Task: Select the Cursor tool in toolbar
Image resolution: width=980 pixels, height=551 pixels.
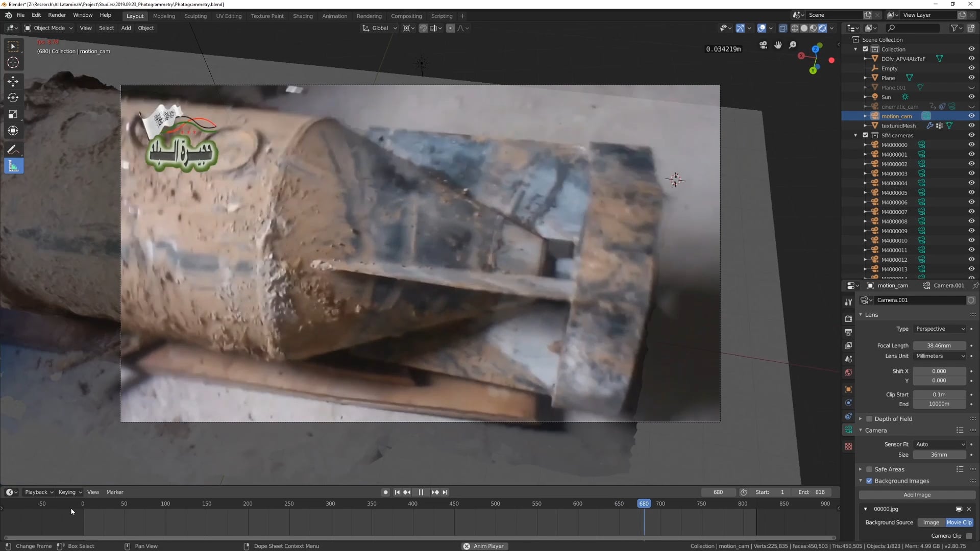Action: coord(13,63)
